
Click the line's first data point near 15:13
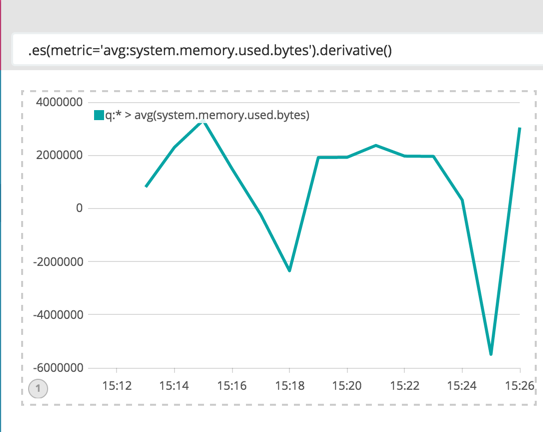(146, 186)
